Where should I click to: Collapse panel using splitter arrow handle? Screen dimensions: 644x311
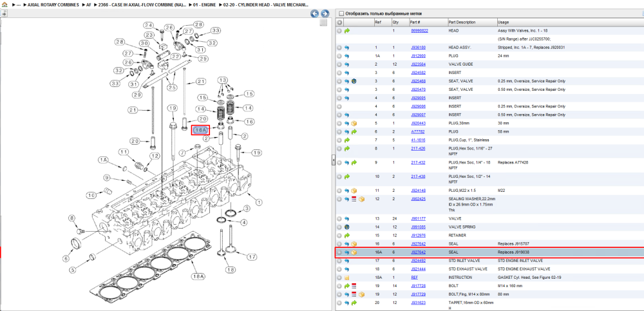[334, 160]
